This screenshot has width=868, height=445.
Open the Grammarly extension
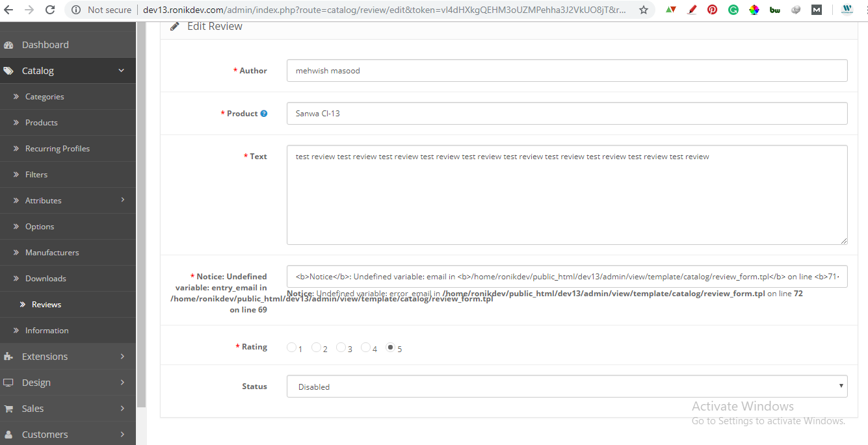tap(733, 10)
